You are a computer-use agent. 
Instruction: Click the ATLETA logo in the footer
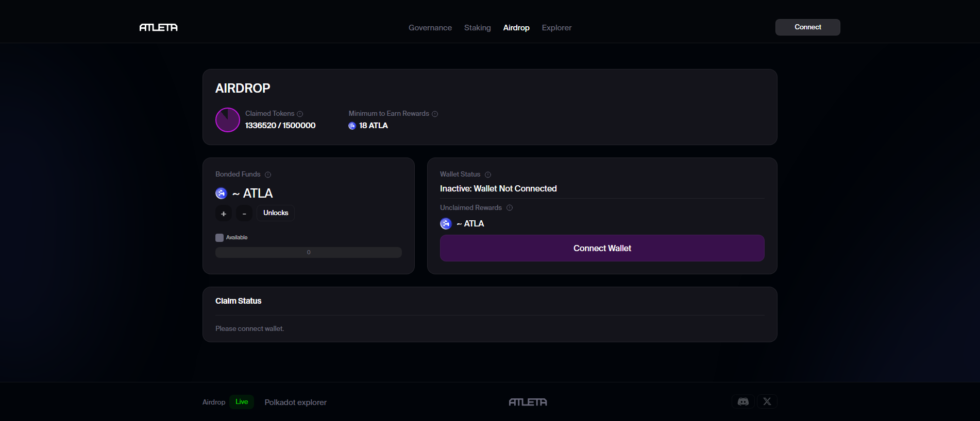(x=528, y=402)
